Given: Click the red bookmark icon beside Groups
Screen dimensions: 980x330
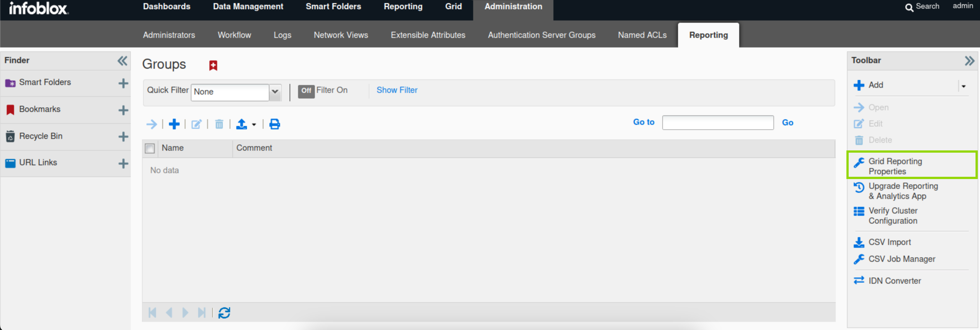Looking at the screenshot, I should (x=213, y=65).
